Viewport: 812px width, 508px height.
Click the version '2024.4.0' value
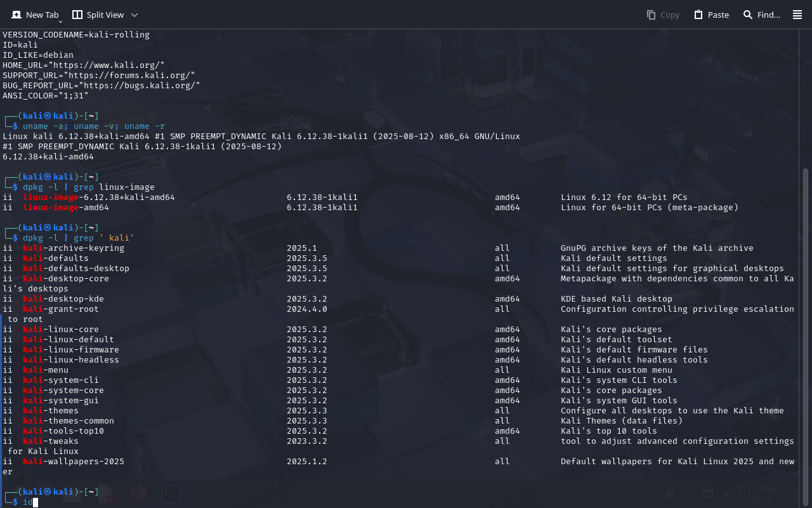(x=307, y=309)
